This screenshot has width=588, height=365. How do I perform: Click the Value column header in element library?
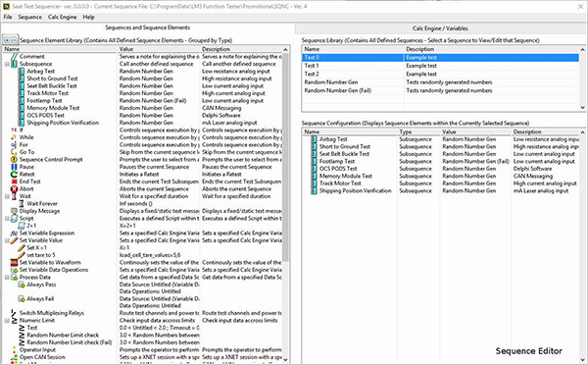(159, 49)
